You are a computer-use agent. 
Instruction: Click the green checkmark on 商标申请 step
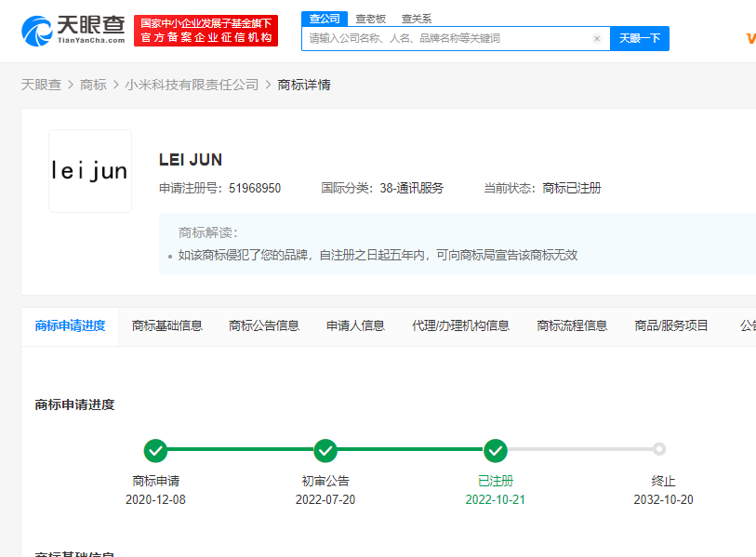tap(155, 450)
